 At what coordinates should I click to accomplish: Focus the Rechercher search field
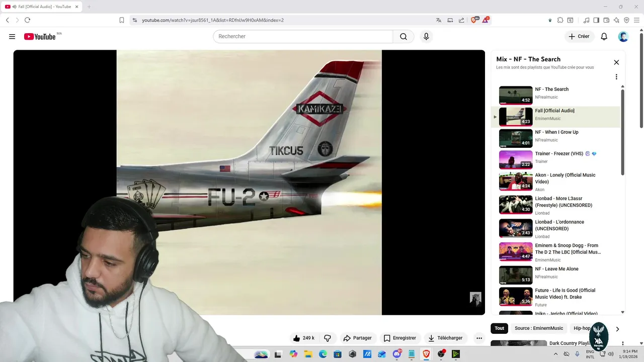[x=303, y=37]
